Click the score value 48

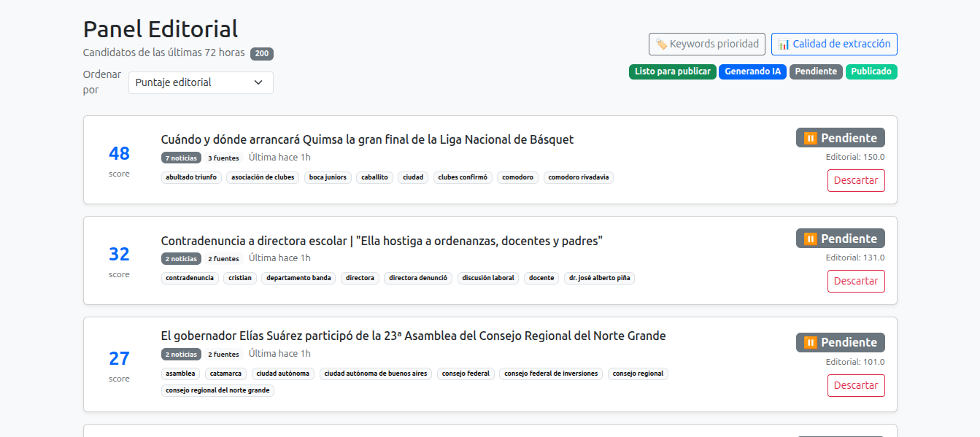(119, 154)
